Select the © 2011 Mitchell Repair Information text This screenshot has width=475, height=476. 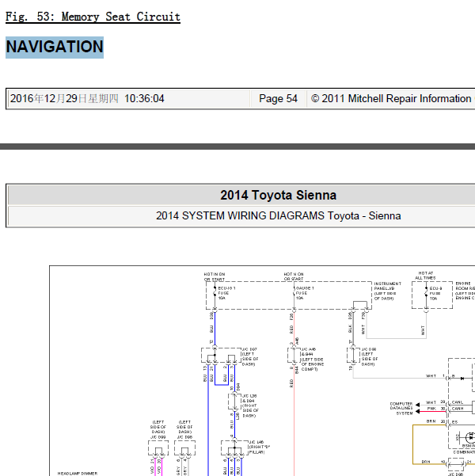pyautogui.click(x=391, y=99)
